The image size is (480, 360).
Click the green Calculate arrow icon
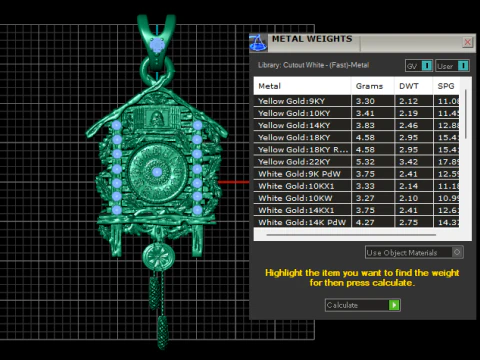394,305
